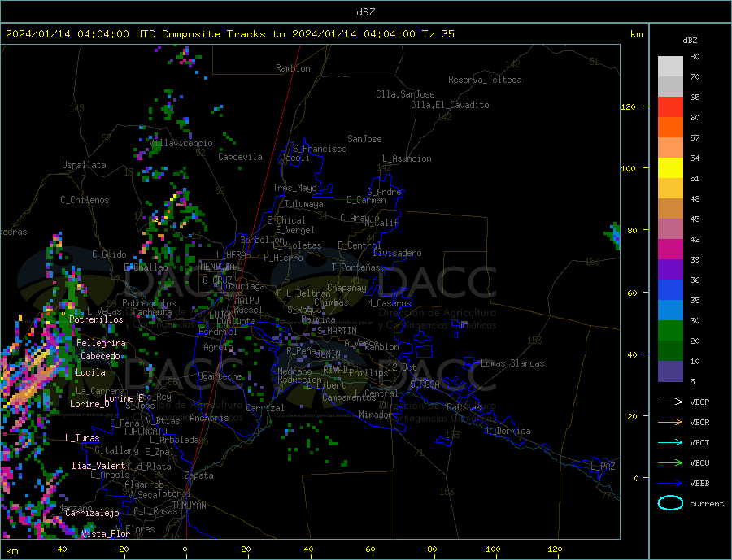
Task: Click the 'Tulumaya' map label
Action: [304, 204]
